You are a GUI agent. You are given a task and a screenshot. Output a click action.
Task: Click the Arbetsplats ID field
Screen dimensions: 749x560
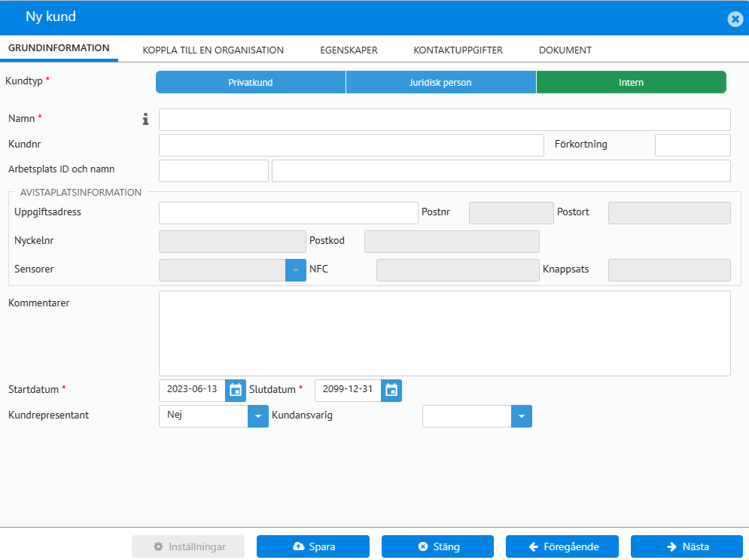click(214, 171)
